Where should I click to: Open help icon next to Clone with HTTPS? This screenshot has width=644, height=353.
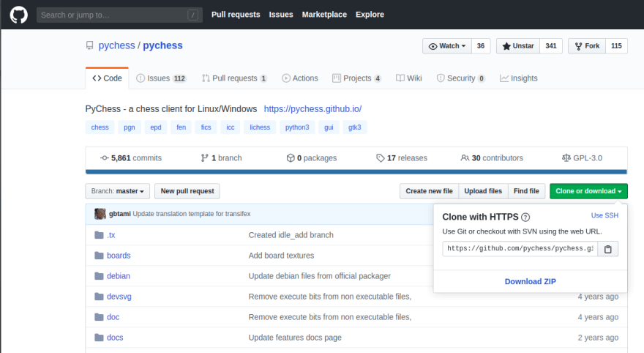(525, 218)
